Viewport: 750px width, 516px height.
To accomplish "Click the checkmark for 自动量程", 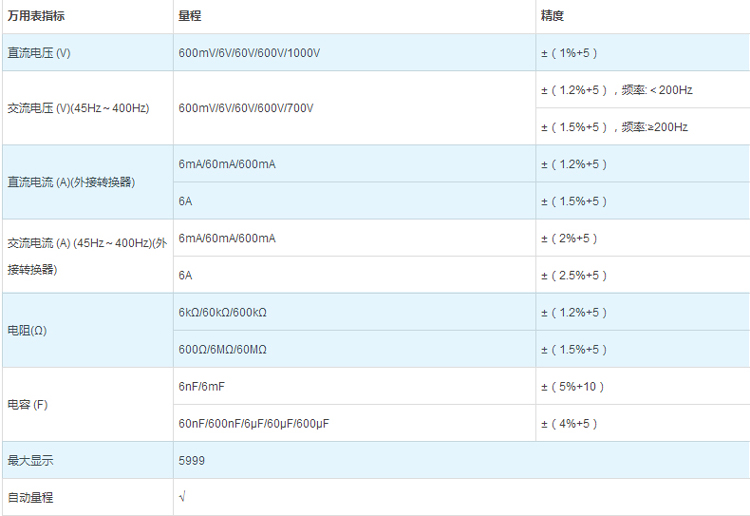I will point(182,497).
